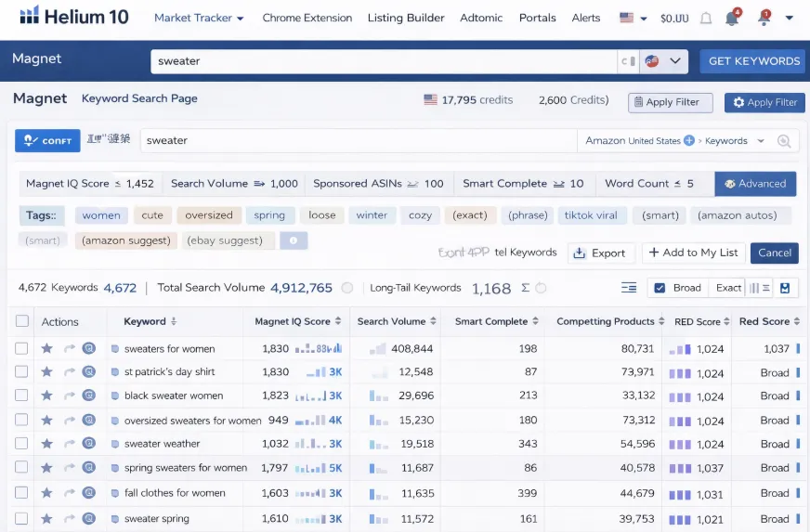Click the blue Apply Filter button with gear

point(764,102)
